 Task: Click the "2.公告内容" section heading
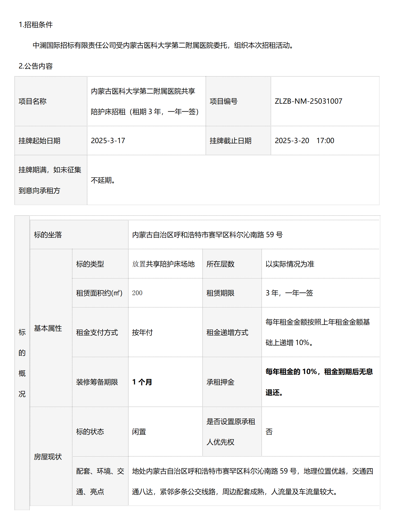coord(36,66)
